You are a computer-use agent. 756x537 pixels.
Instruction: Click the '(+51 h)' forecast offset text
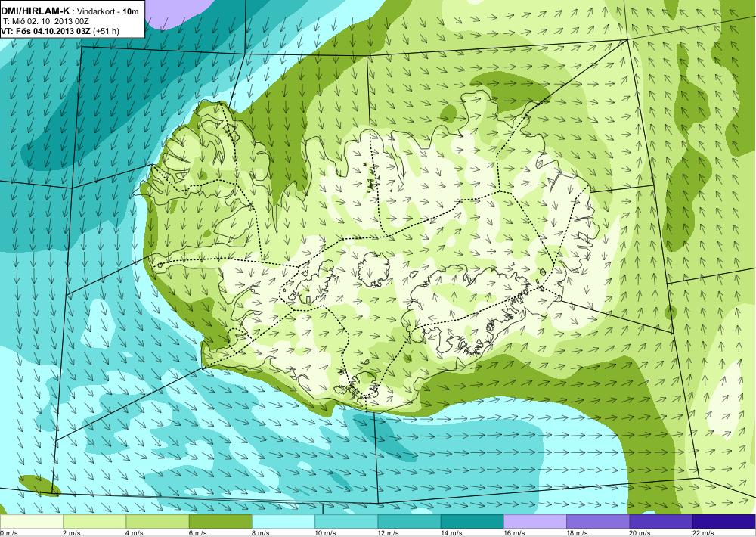click(106, 31)
